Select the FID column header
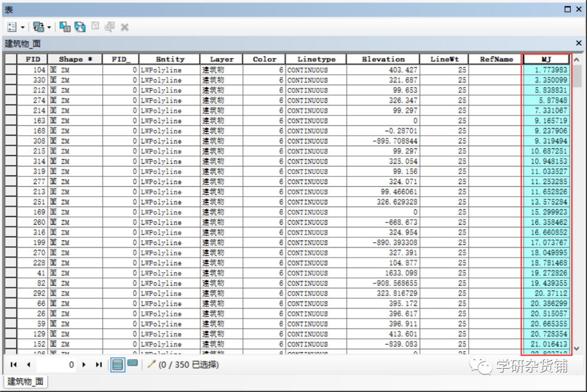The width and height of the screenshot is (587, 392). [x=33, y=59]
